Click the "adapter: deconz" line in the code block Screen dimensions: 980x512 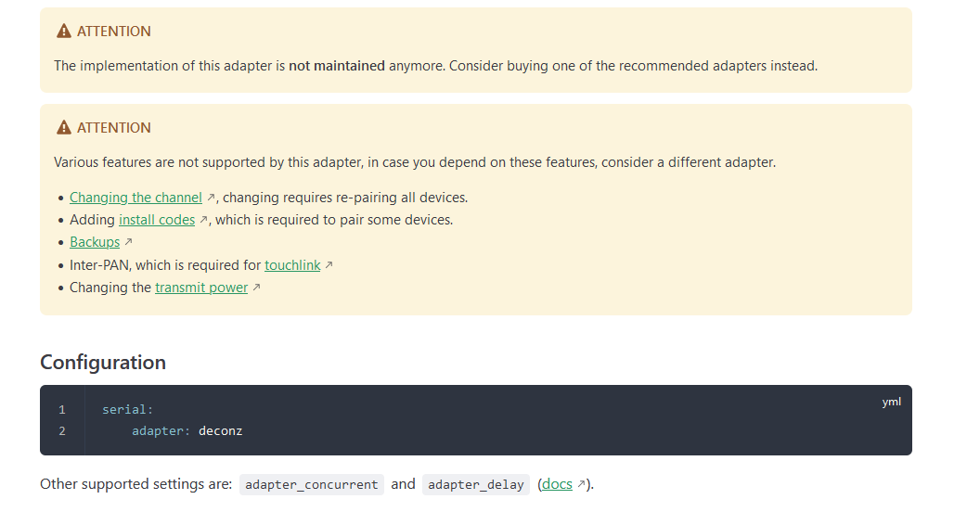[187, 431]
